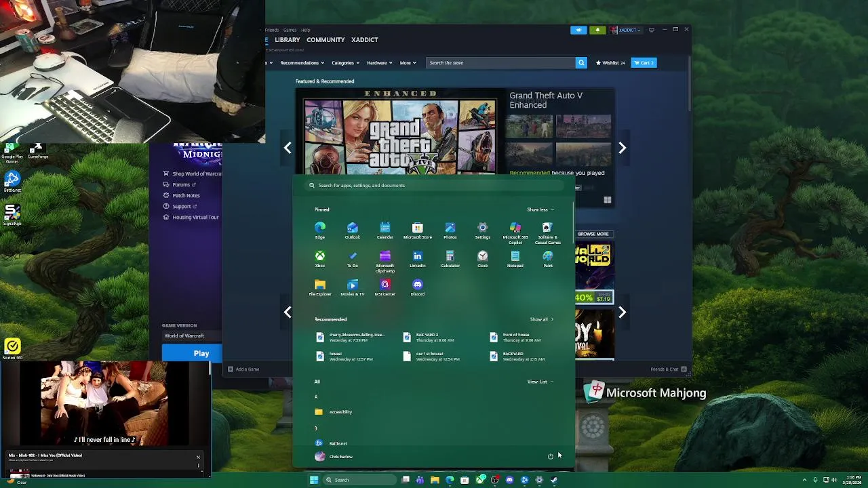Click the Start menu search field

coord(434,185)
